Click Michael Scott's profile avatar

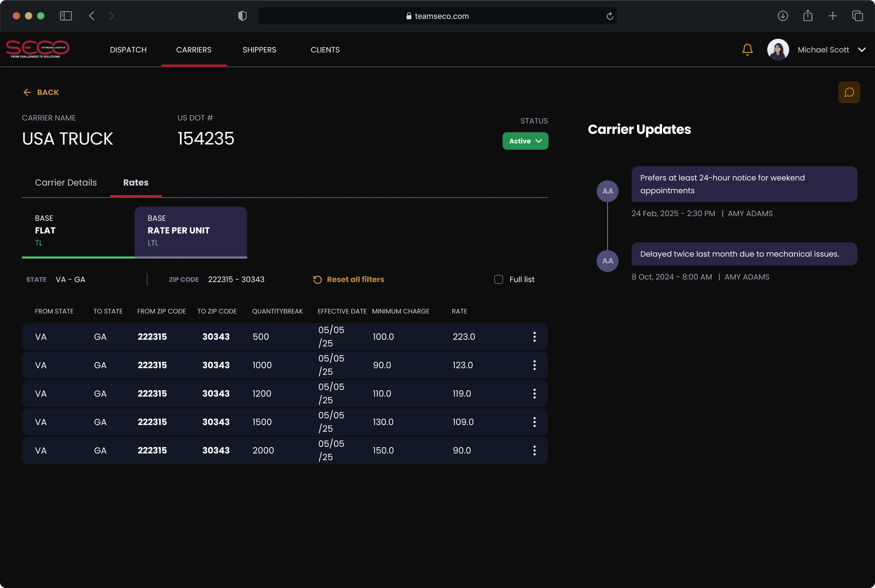point(778,50)
